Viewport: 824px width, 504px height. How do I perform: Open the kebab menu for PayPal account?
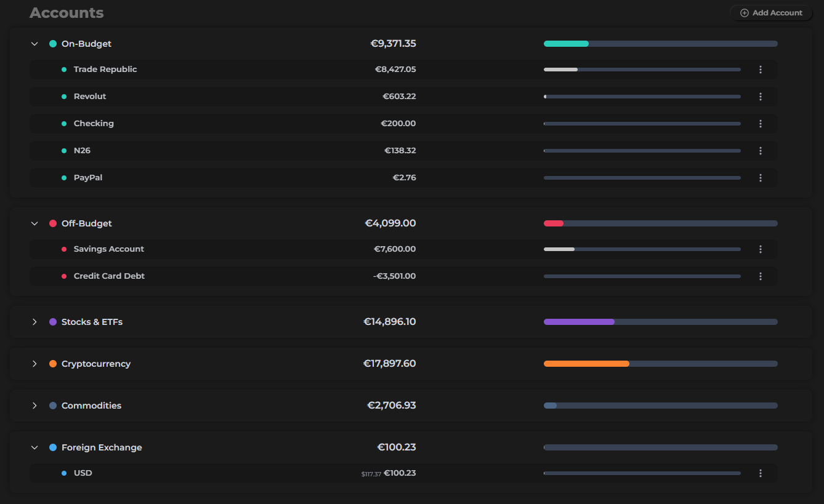760,178
